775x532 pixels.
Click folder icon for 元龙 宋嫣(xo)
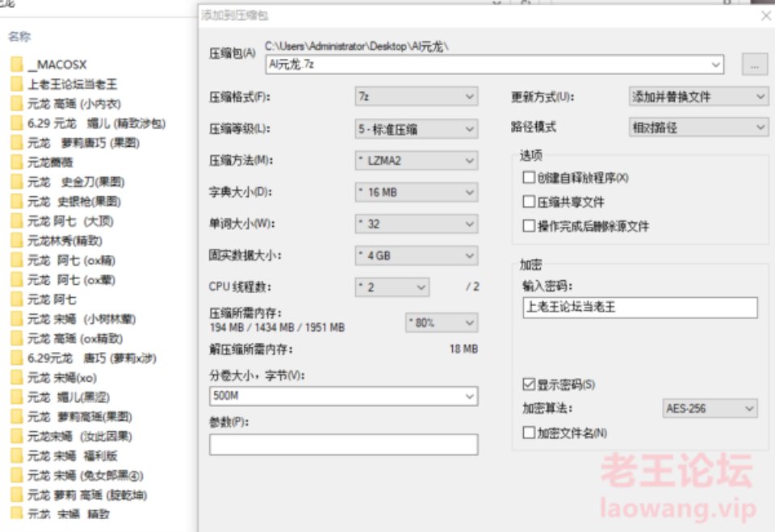coord(17,378)
